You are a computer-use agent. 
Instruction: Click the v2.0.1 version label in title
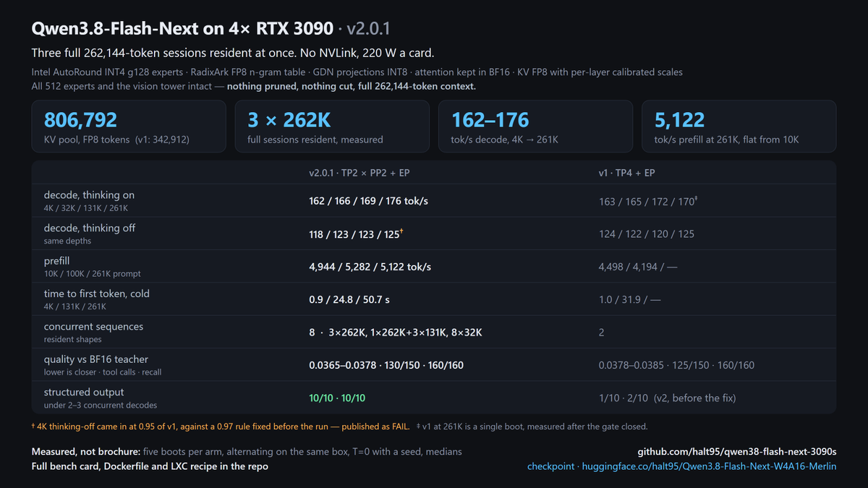click(369, 29)
